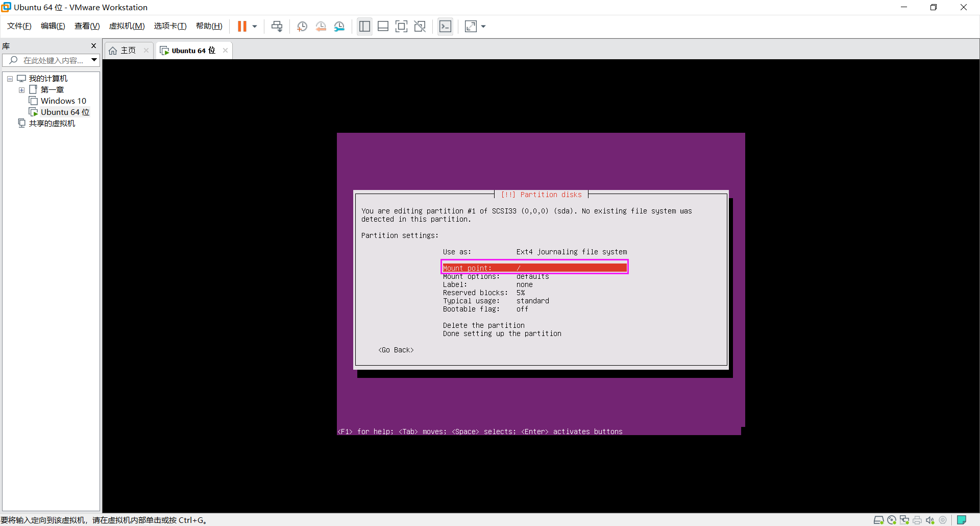Viewport: 980px width, 526px height.
Task: Choose 'Delete the partition' option
Action: coord(483,325)
